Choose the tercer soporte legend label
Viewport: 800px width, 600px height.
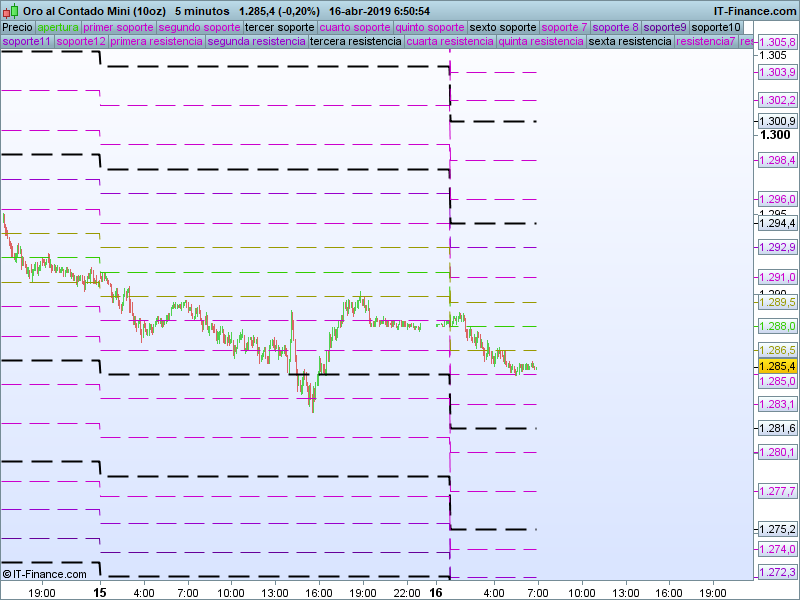click(x=279, y=27)
